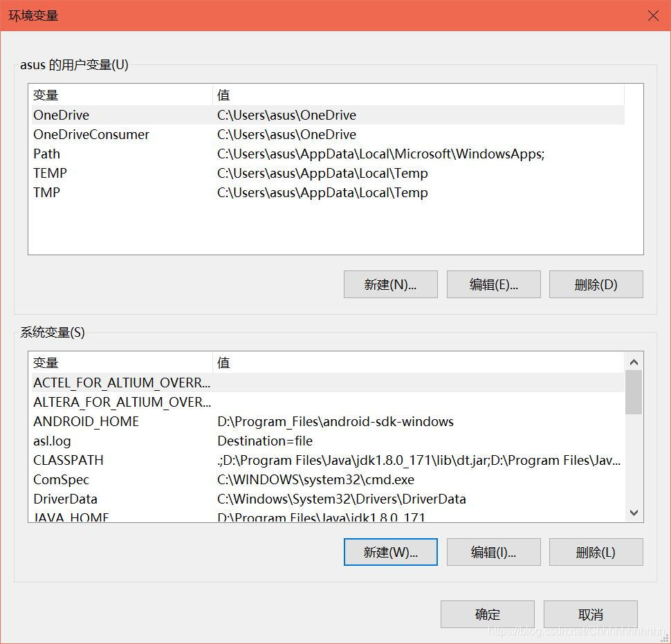Click the Drivers\DriverData path value
Viewport: 671px width, 644px height.
[x=342, y=499]
